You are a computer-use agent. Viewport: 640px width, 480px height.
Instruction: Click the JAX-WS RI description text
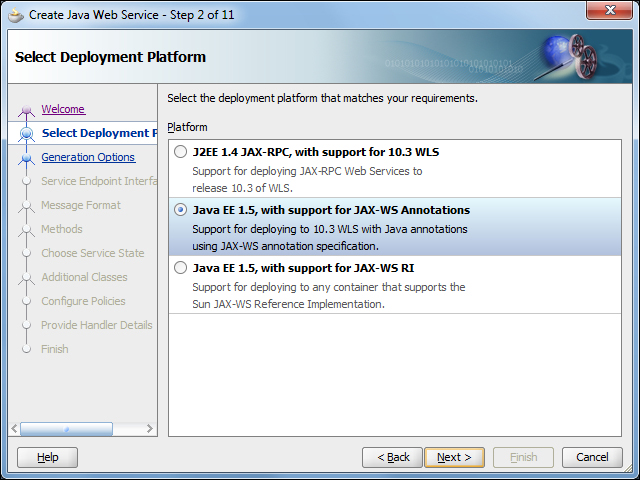329,296
